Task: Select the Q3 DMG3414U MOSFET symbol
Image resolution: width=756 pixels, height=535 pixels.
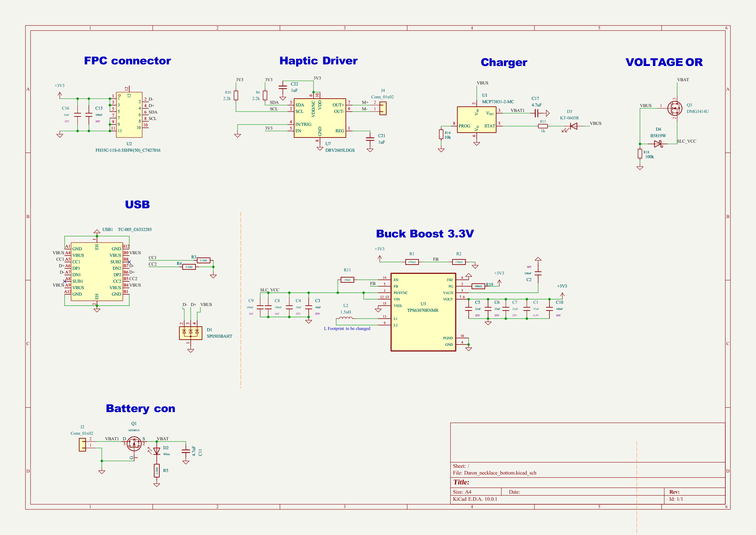Action: pos(674,108)
